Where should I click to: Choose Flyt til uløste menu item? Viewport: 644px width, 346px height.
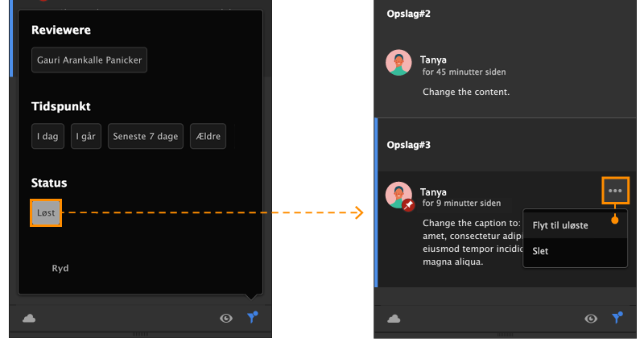(560, 225)
